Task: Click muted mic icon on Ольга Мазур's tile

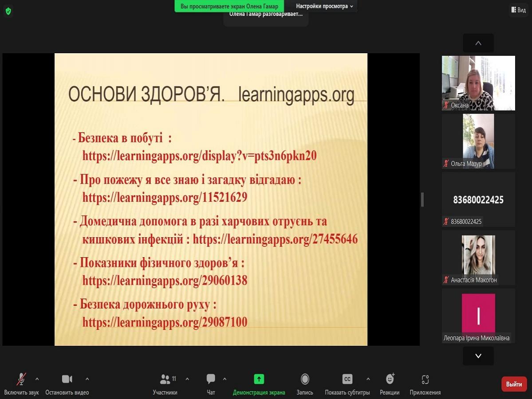Action: 446,164
